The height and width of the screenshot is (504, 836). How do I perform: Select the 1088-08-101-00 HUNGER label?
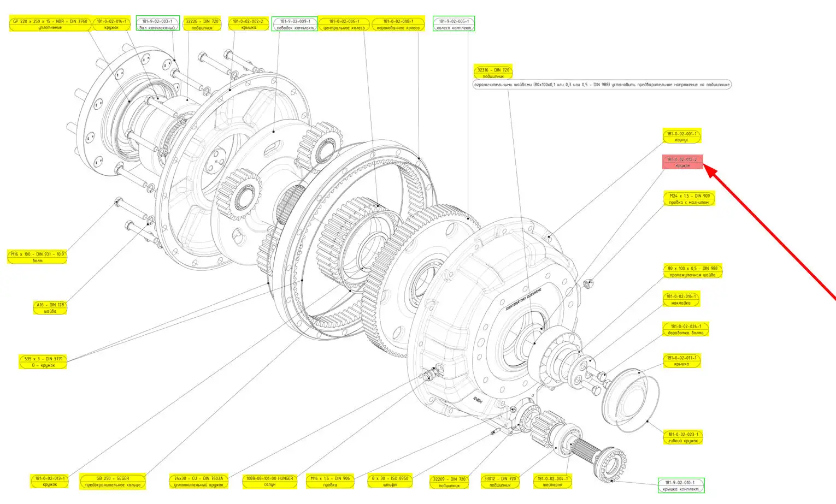pyautogui.click(x=269, y=481)
